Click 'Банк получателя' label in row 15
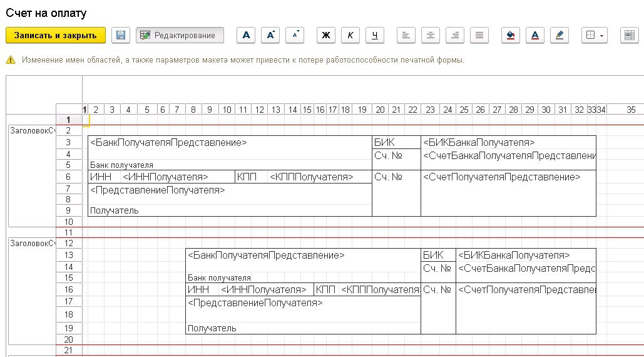This screenshot has height=357, width=644. 219,277
